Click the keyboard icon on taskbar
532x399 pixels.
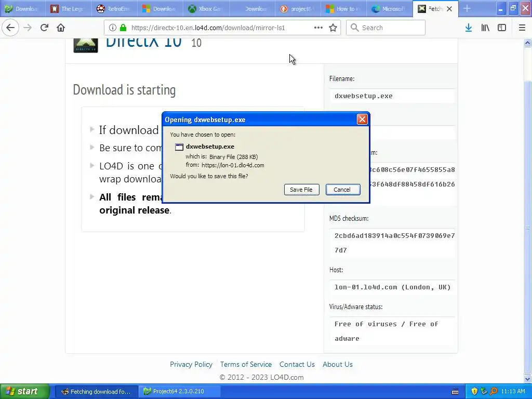coord(455,392)
